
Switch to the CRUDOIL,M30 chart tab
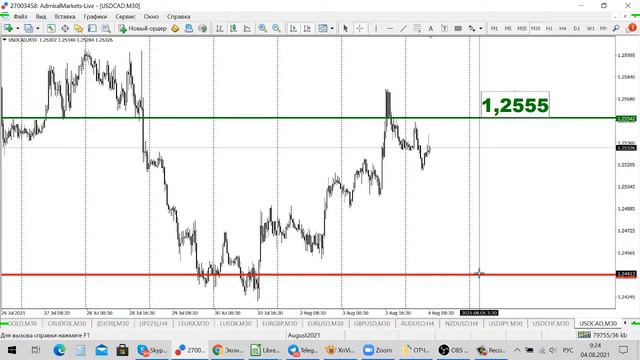pos(67,323)
